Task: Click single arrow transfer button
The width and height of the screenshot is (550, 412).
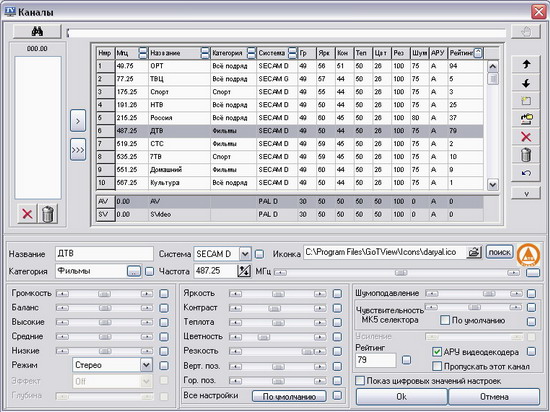Action: [x=78, y=121]
